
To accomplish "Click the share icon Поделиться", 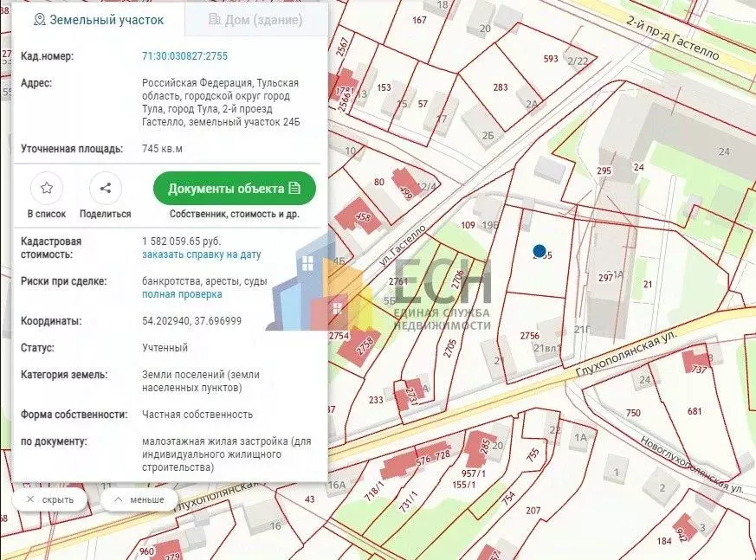I will pos(106,188).
